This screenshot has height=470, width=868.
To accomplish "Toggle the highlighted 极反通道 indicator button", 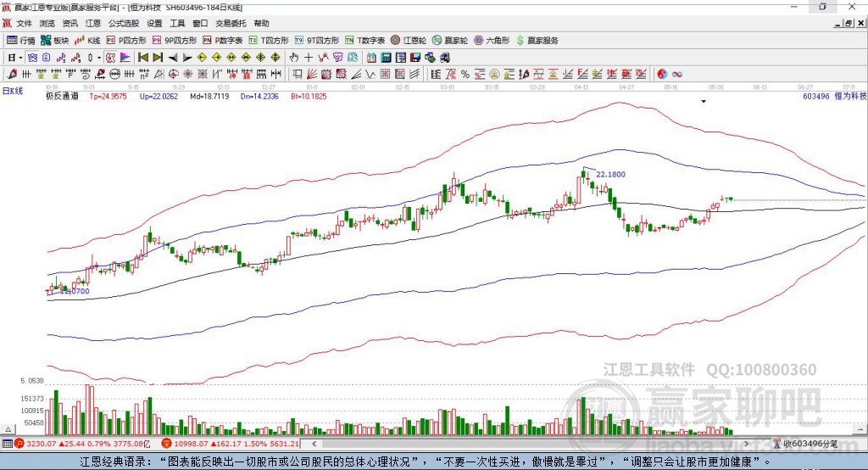I will 110,58.
